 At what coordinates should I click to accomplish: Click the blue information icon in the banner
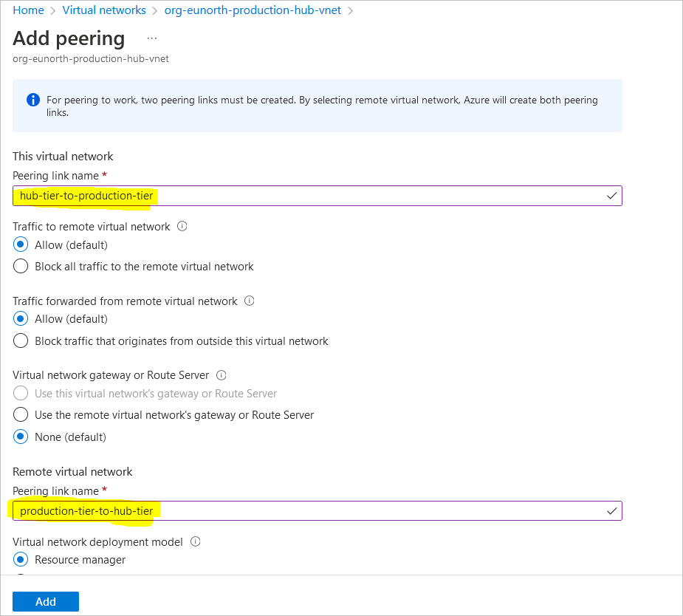point(33,100)
